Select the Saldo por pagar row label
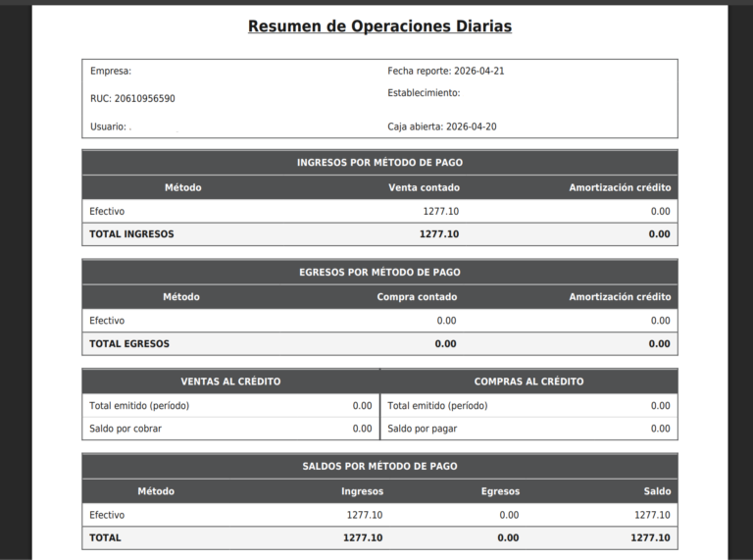 [x=422, y=429]
